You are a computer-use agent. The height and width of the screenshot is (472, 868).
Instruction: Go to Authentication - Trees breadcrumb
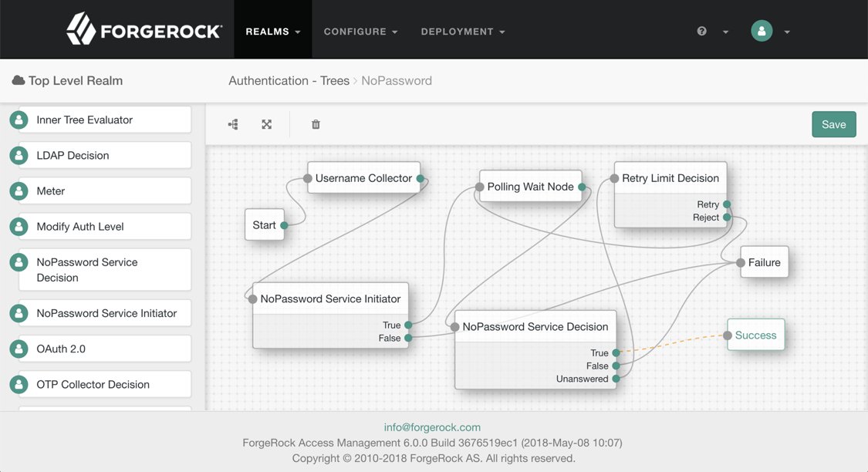[x=289, y=81]
